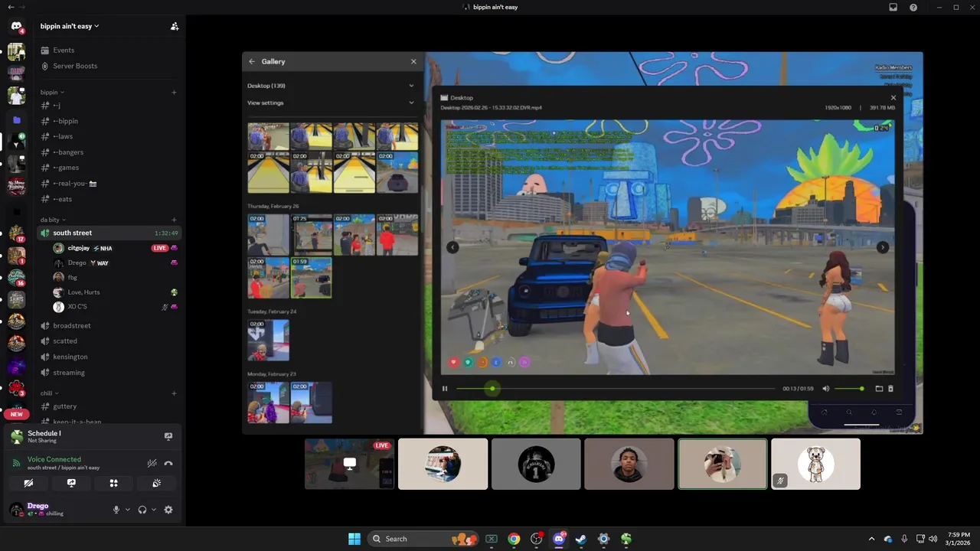
Task: Share your screen from voice panel buttons
Action: [x=71, y=483]
